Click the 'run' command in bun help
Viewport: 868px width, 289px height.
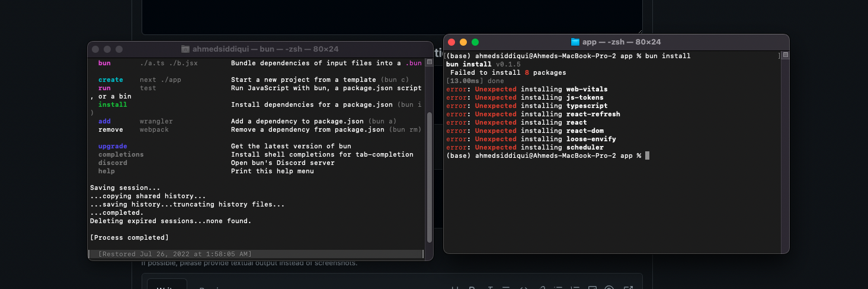(x=104, y=88)
